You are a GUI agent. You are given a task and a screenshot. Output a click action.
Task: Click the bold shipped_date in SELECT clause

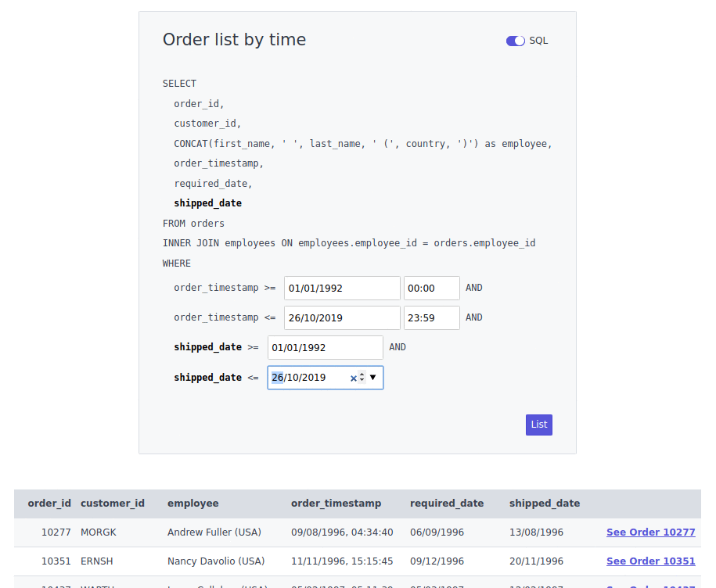tap(208, 203)
